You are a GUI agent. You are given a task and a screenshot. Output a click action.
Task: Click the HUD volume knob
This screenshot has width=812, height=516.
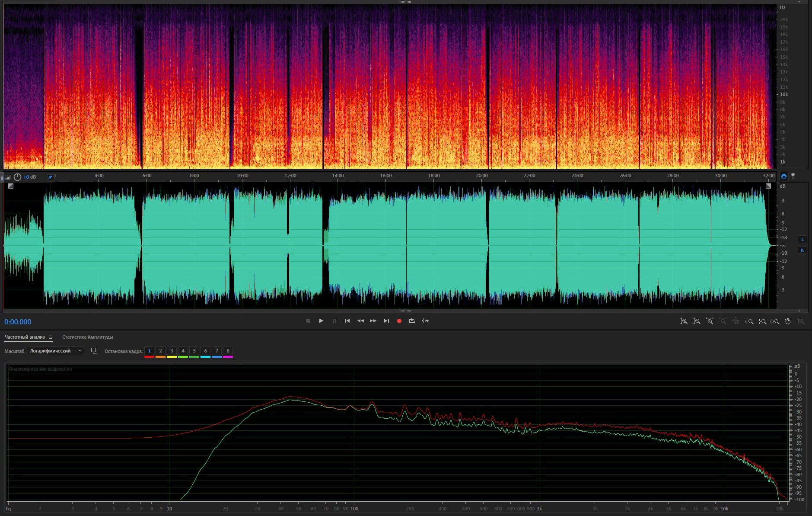point(17,177)
